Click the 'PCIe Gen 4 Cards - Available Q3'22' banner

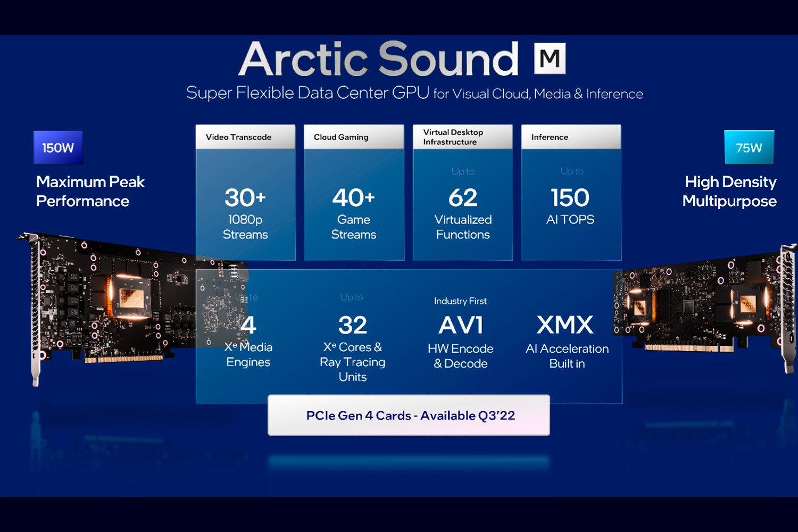point(409,415)
